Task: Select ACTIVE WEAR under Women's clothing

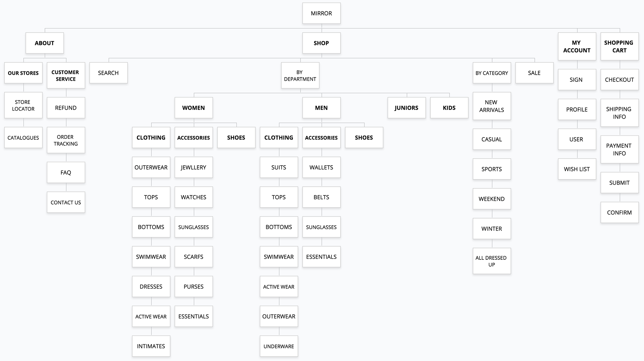Action: tap(151, 316)
